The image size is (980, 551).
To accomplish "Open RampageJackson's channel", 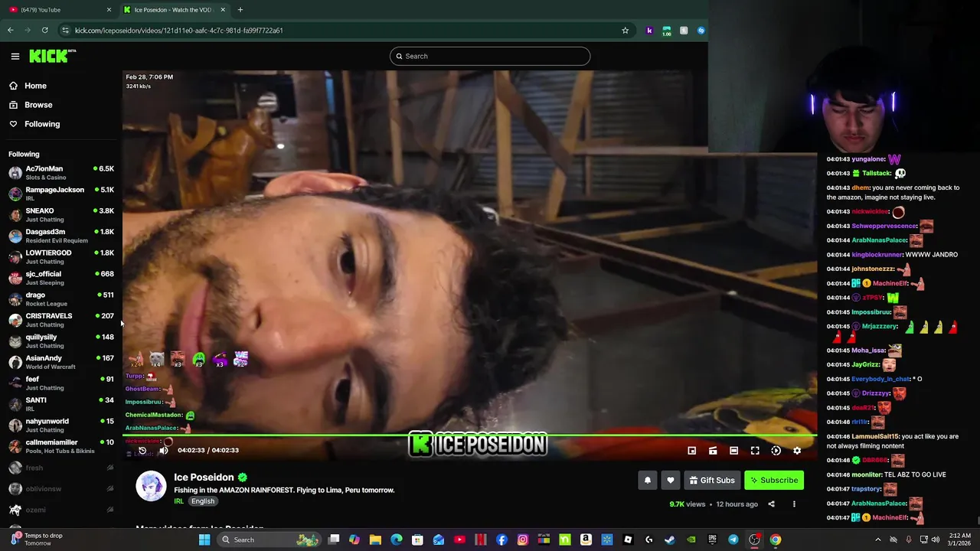I will click(61, 194).
